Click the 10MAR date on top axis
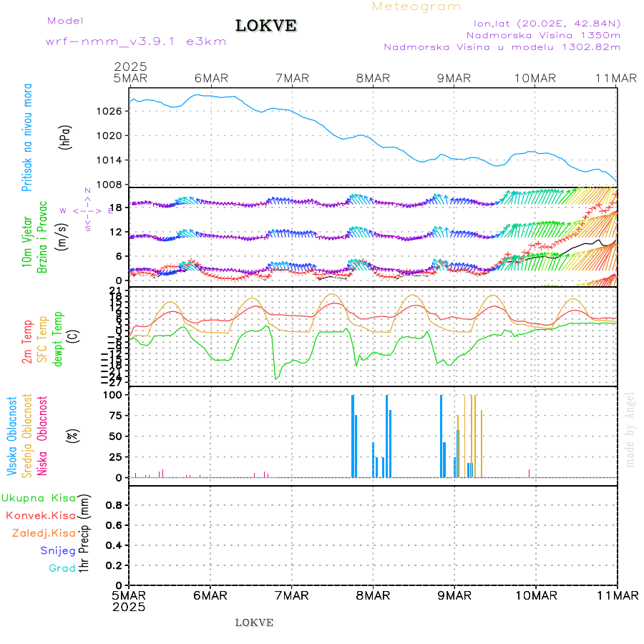This screenshot has height=644, width=644. 535,78
